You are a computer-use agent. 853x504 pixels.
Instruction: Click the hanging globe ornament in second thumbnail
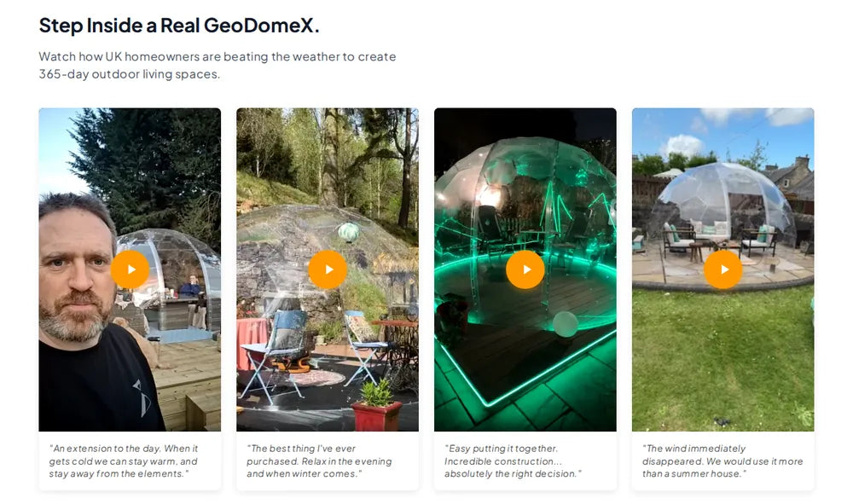348,232
